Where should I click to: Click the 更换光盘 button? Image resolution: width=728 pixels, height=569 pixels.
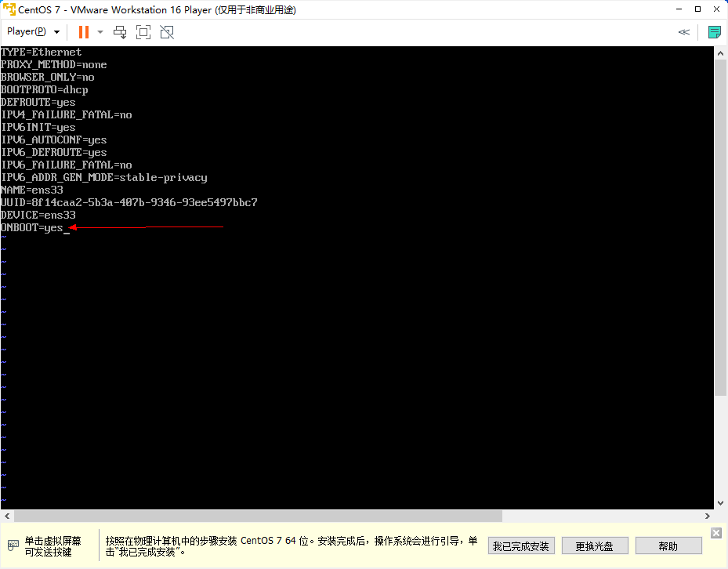coord(594,545)
